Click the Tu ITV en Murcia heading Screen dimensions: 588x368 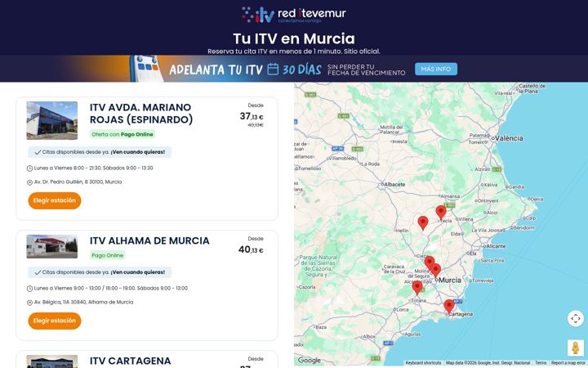click(294, 38)
